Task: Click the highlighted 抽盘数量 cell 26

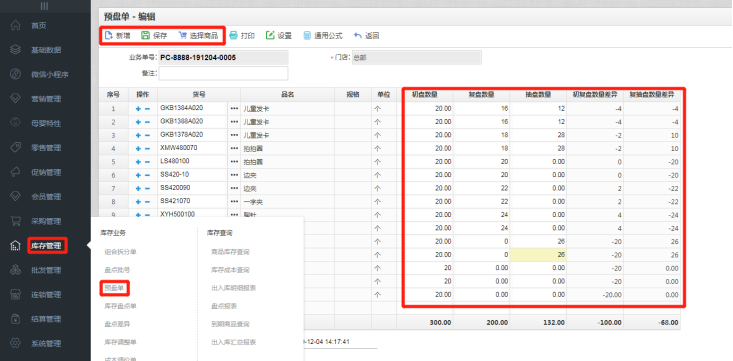Action: 538,255
